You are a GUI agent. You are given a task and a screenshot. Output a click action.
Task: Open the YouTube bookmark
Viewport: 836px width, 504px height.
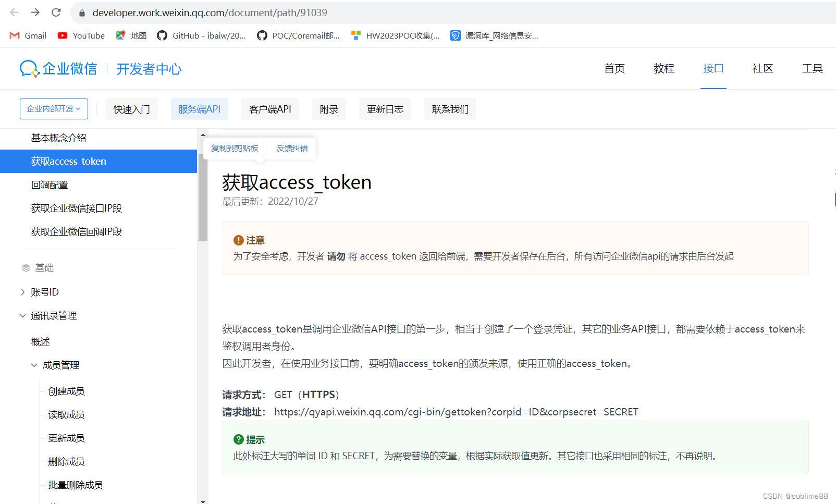(81, 35)
